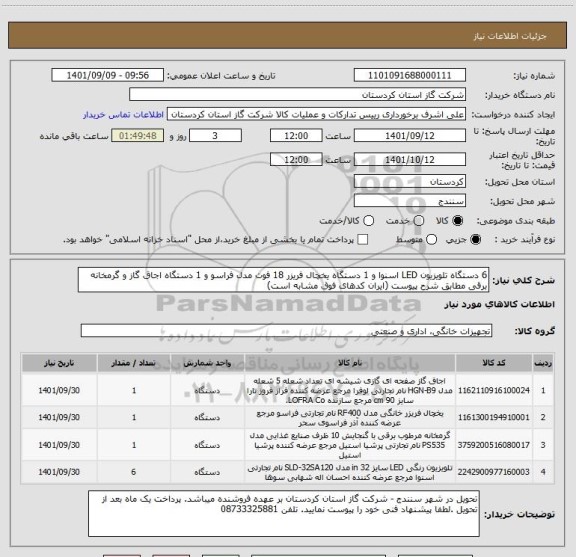The image size is (576, 557).
Task: Click the goods group field تجهیزات خانگی
Action: 286,331
